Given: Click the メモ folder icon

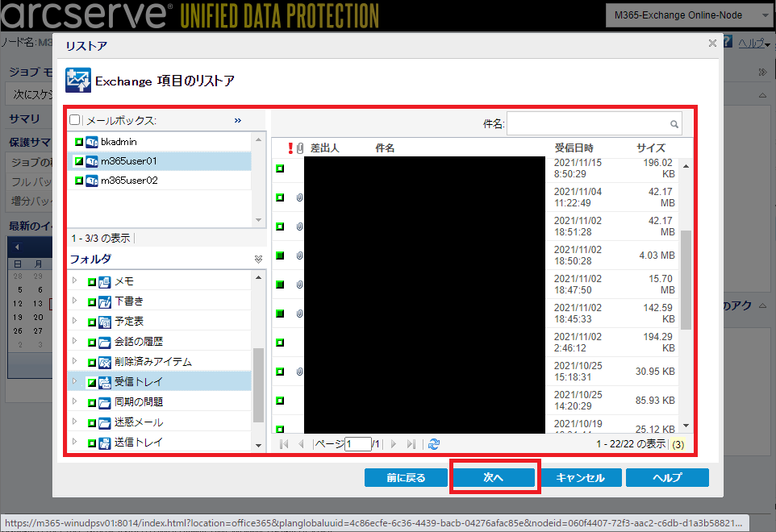Looking at the screenshot, I should (104, 282).
